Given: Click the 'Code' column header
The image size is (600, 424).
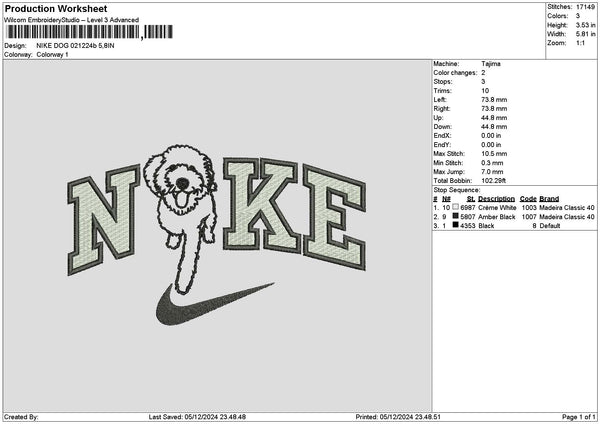Looking at the screenshot, I should pyautogui.click(x=528, y=199).
